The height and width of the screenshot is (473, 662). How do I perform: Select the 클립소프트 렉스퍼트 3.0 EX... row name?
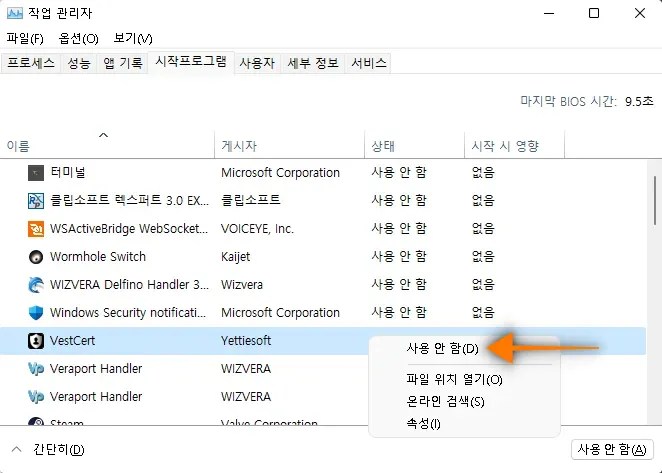click(x=129, y=201)
